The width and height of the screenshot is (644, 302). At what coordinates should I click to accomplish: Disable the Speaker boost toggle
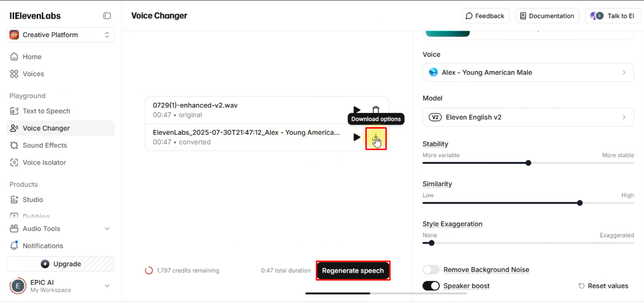[x=431, y=286]
